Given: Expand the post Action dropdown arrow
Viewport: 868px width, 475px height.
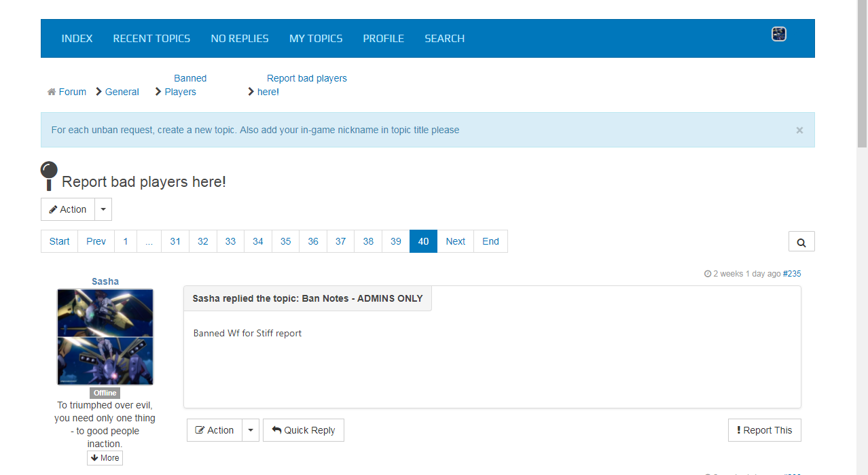Looking at the screenshot, I should click(x=251, y=430).
